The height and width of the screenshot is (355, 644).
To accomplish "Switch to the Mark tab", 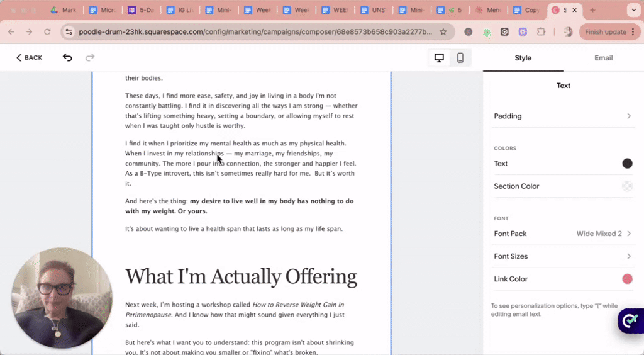I will (x=64, y=10).
